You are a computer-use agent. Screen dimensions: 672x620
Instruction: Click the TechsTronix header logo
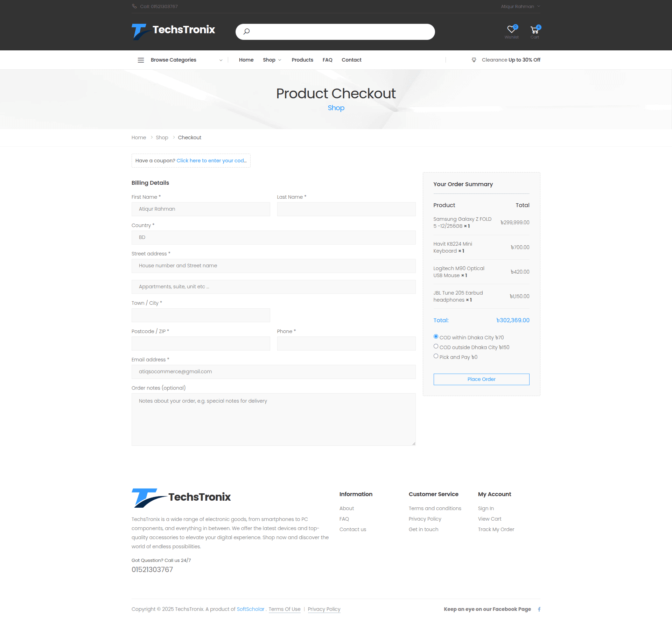(x=173, y=31)
